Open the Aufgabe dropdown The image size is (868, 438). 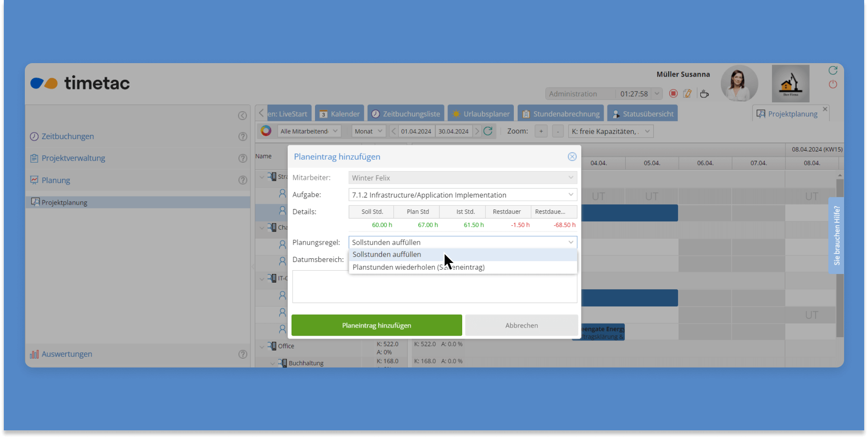pyautogui.click(x=570, y=195)
